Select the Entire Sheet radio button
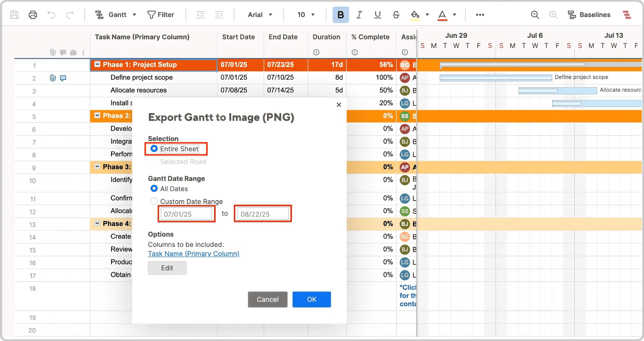 (x=154, y=149)
